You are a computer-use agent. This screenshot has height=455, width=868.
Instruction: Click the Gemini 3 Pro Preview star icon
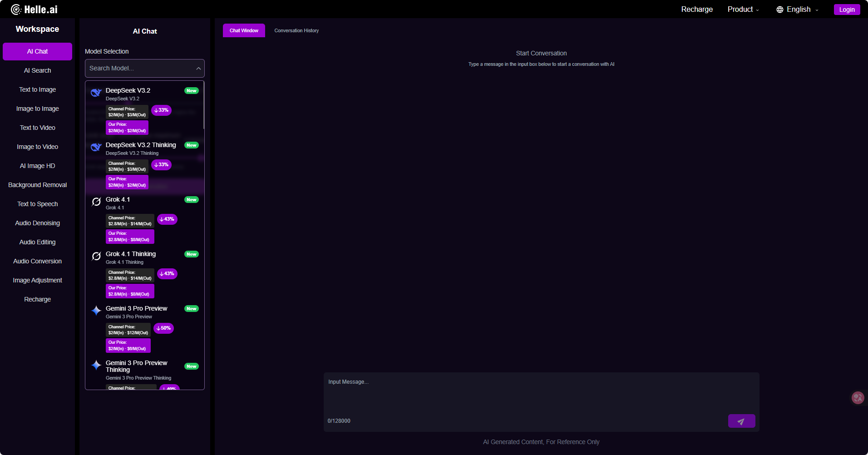pyautogui.click(x=96, y=311)
